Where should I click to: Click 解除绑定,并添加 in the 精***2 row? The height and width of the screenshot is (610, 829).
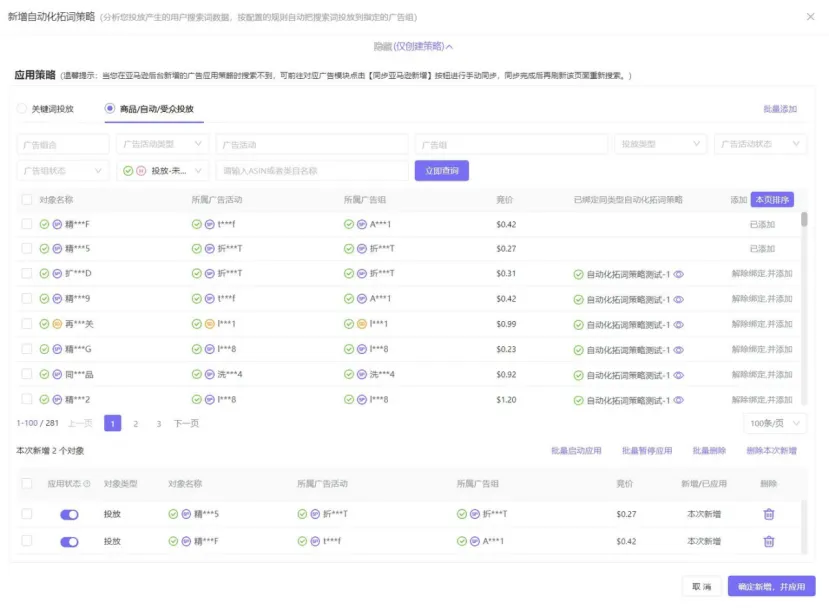(762, 400)
